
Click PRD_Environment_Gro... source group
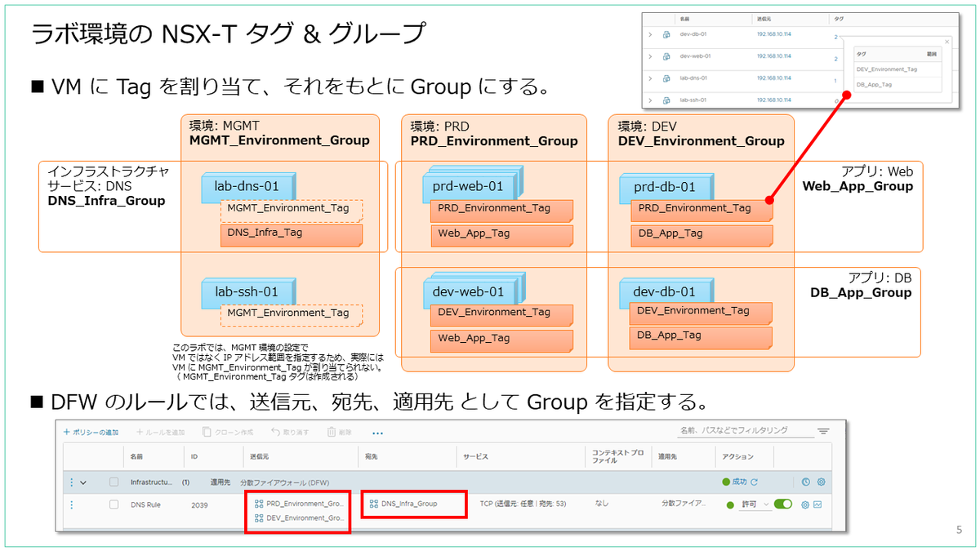(x=300, y=504)
